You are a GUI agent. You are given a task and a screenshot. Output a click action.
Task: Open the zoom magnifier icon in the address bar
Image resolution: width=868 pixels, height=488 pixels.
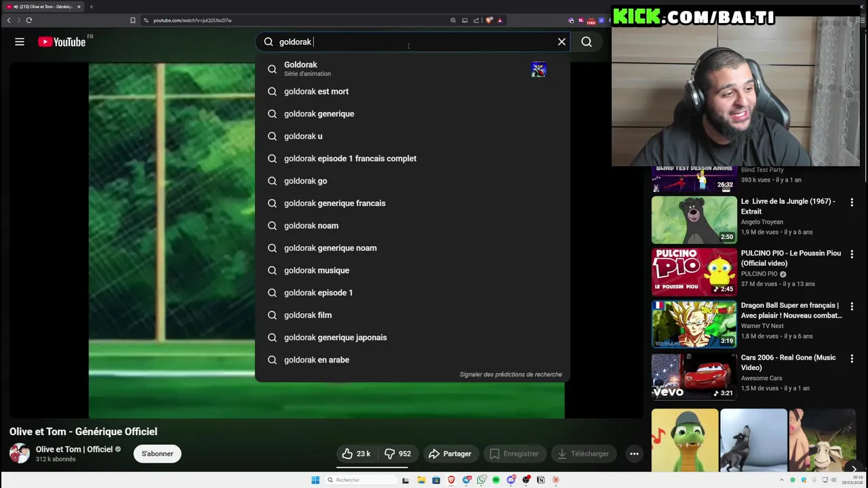click(453, 20)
